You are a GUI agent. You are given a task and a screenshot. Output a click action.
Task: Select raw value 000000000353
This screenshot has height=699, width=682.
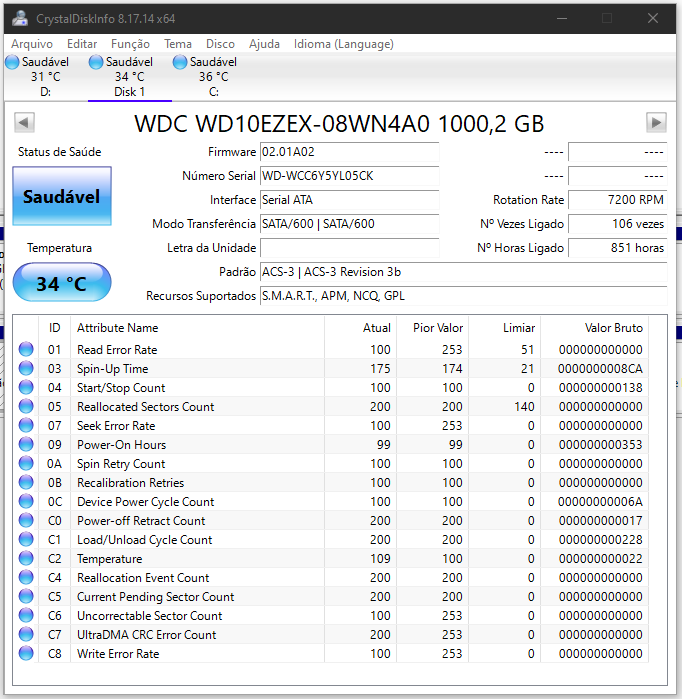[600, 444]
